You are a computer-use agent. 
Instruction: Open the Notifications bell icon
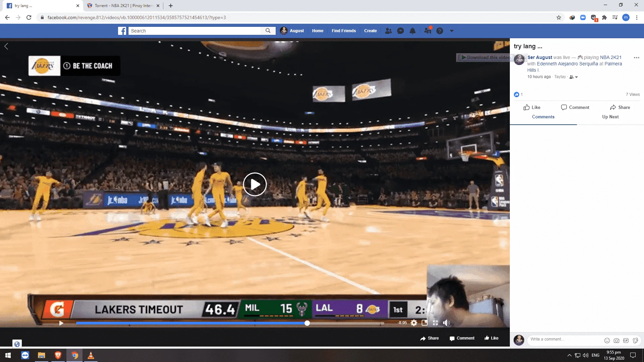click(413, 31)
